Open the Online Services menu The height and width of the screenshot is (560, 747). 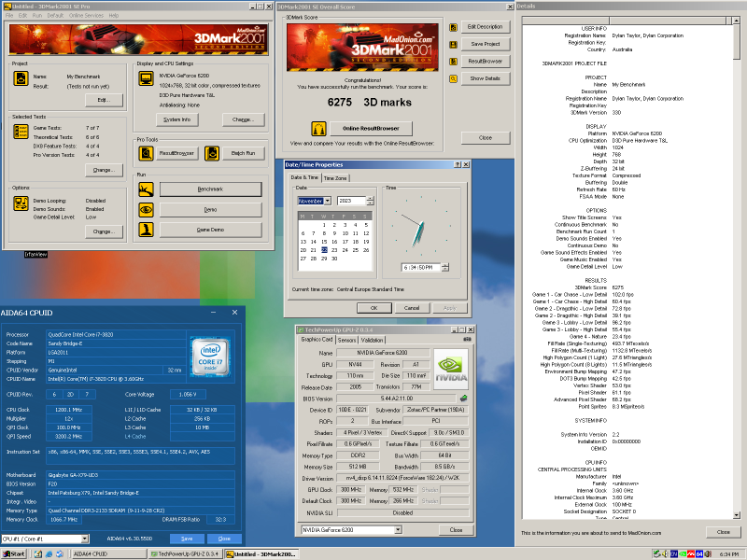click(86, 15)
